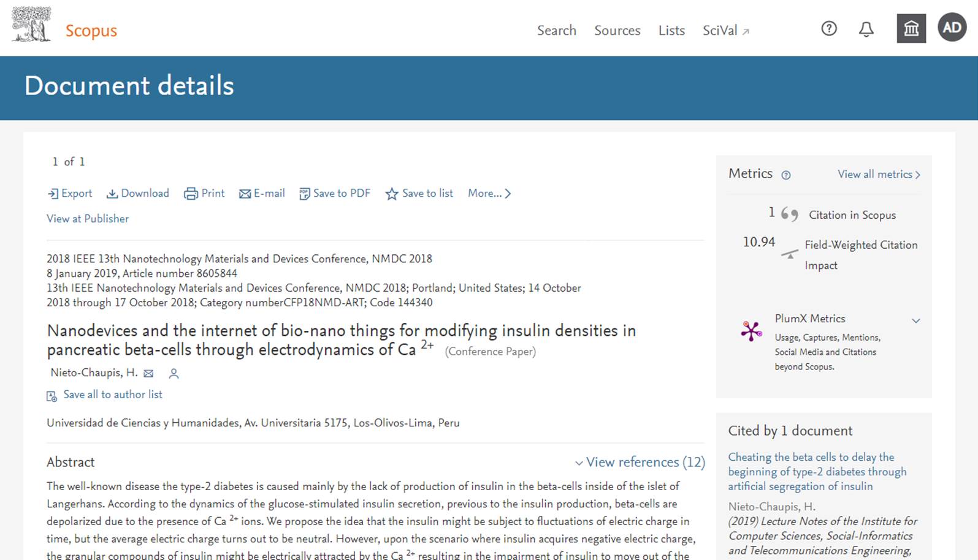The width and height of the screenshot is (978, 560).
Task: Click the Cited by 1 document heading
Action: 790,431
